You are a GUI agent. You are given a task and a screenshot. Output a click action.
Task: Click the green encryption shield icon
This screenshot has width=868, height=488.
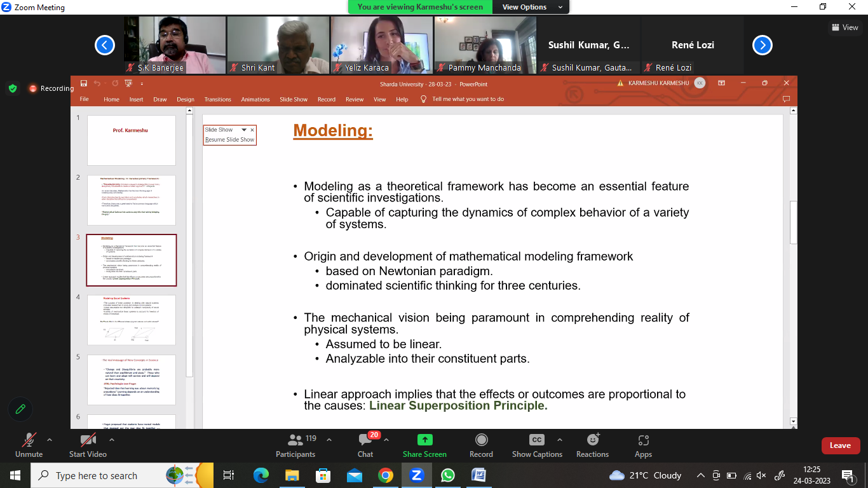[x=13, y=88]
